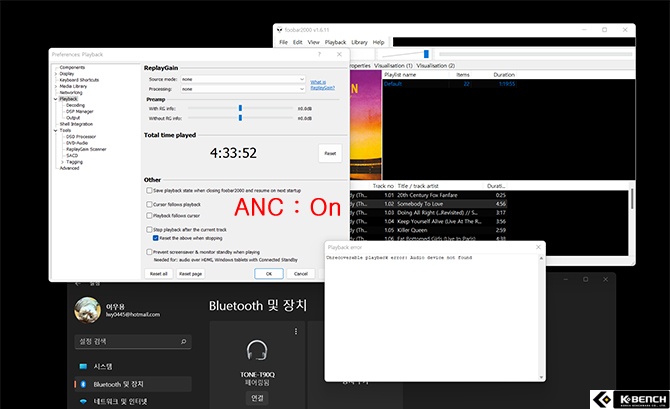
Task: Open the three-dot menu on TONE-T90Q card
Action: pyautogui.click(x=296, y=331)
